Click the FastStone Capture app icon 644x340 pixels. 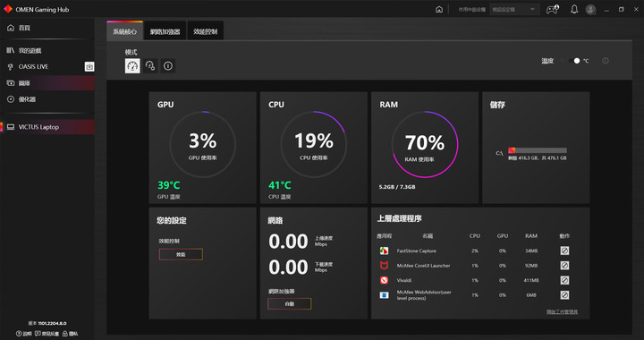click(x=384, y=251)
